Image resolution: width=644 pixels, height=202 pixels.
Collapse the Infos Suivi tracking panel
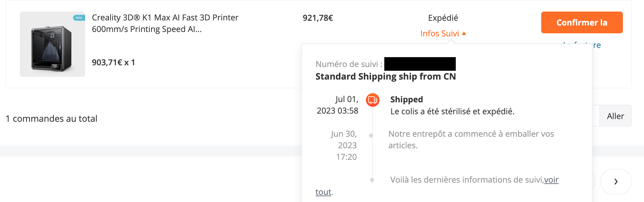click(439, 33)
